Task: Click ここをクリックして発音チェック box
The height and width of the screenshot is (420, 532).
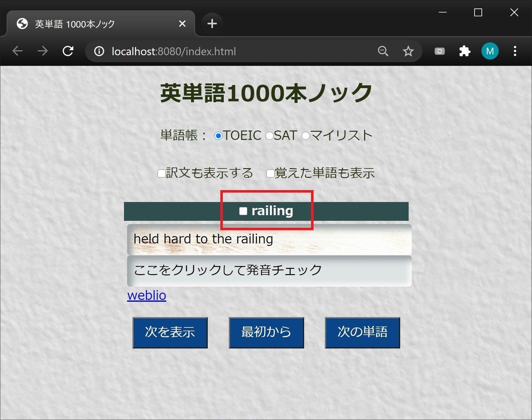Action: point(269,271)
